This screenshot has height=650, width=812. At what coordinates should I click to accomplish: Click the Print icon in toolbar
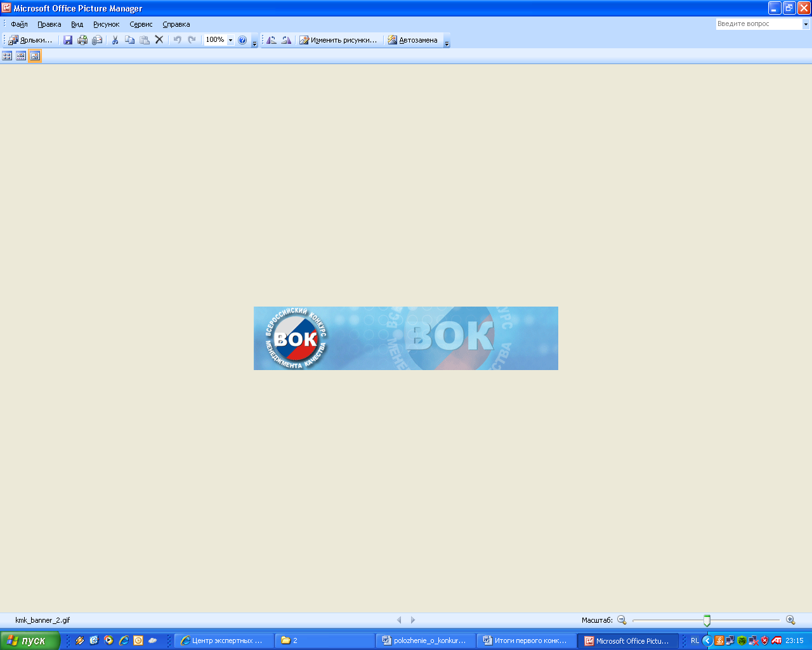click(x=82, y=40)
